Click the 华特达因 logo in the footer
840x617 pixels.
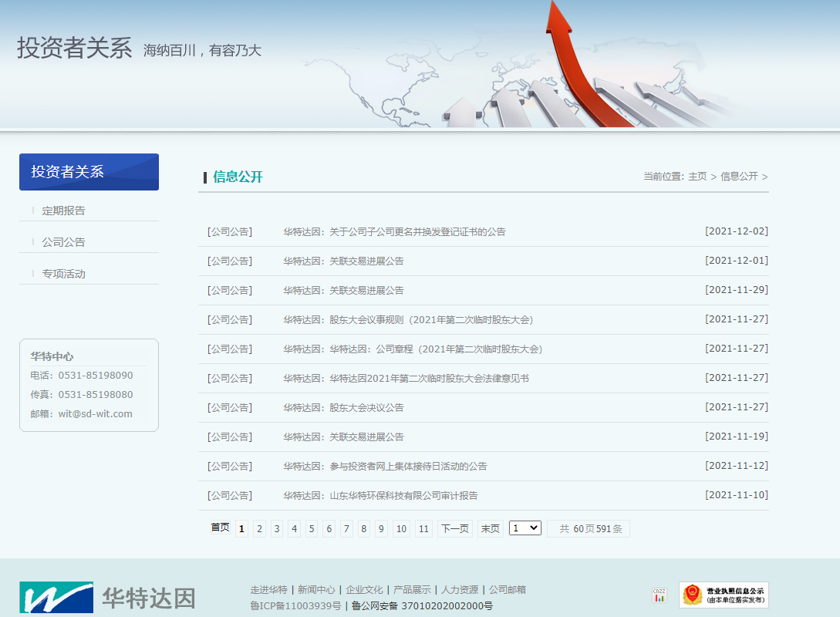point(108,597)
